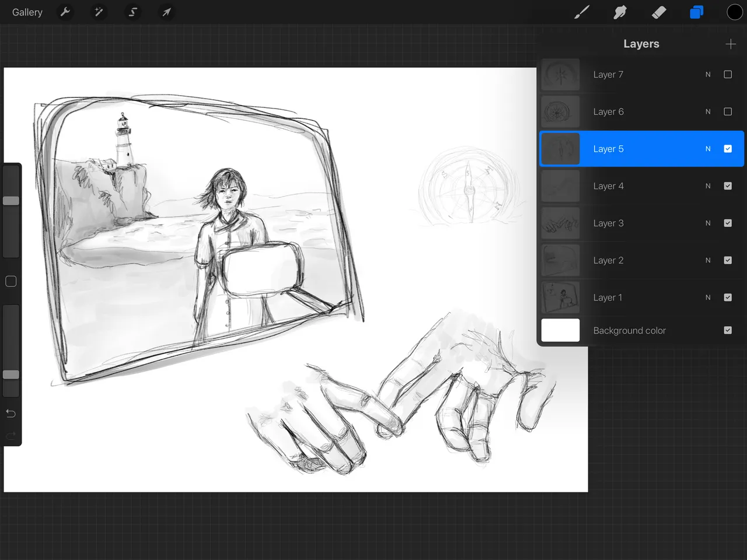Expand blend mode N for Layer 3
Viewport: 747px width, 560px height.
pos(708,223)
